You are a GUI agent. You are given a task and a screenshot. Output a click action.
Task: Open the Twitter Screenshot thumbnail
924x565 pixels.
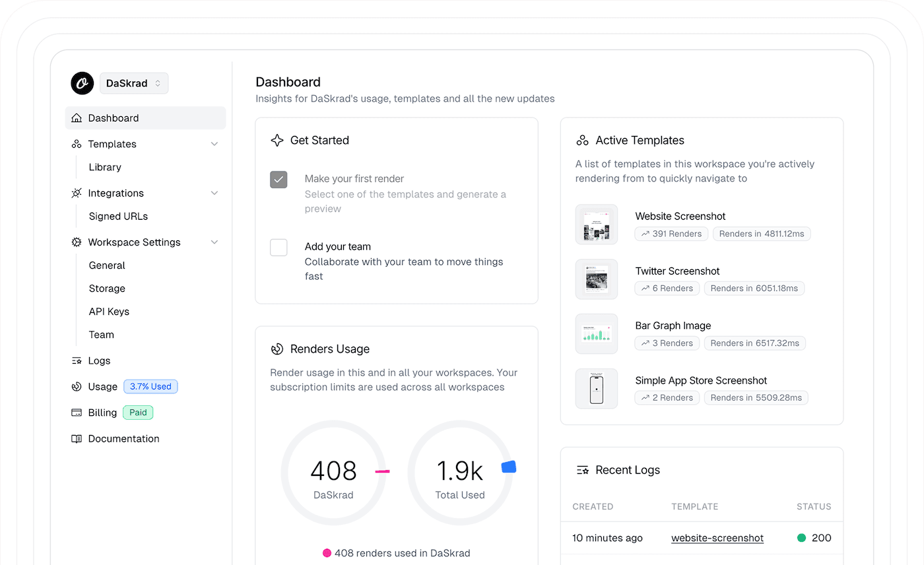(x=597, y=279)
